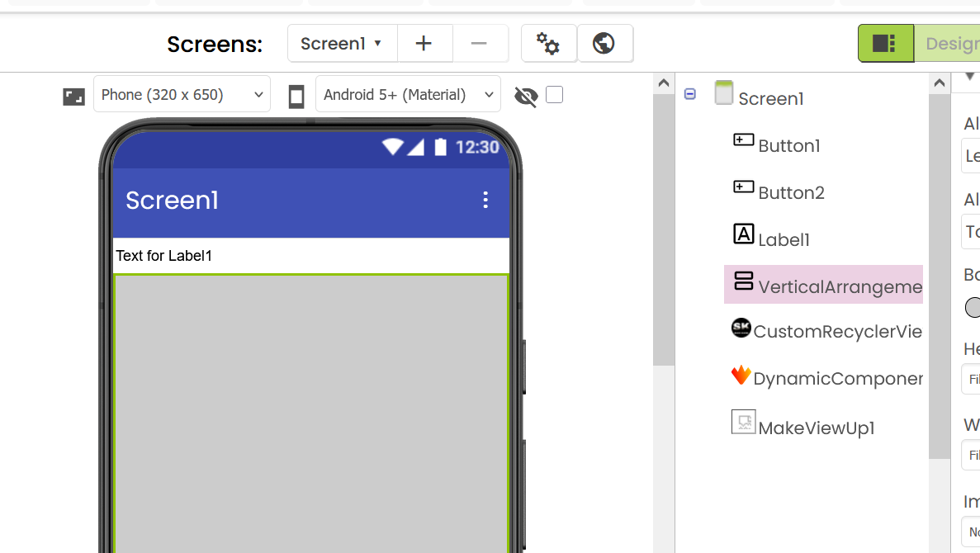Click the phone orientation icon
The width and height of the screenshot is (980, 553).
click(x=296, y=97)
